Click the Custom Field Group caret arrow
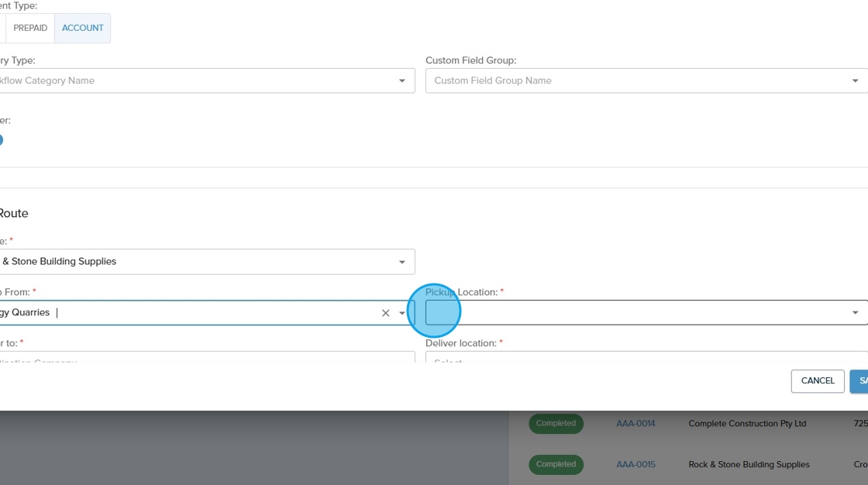 coord(855,81)
